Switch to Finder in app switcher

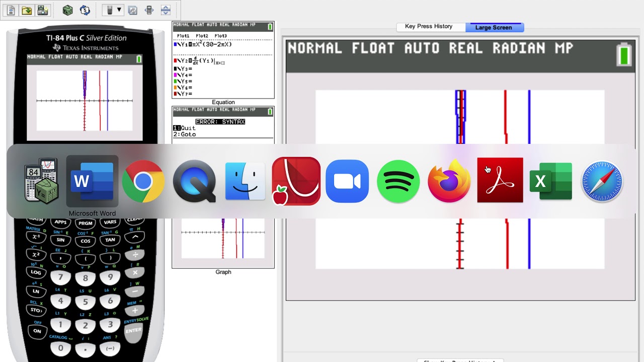246,182
